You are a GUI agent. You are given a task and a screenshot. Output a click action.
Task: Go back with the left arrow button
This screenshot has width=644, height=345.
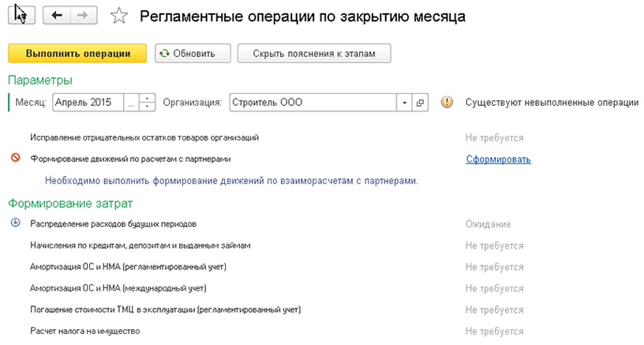click(57, 15)
